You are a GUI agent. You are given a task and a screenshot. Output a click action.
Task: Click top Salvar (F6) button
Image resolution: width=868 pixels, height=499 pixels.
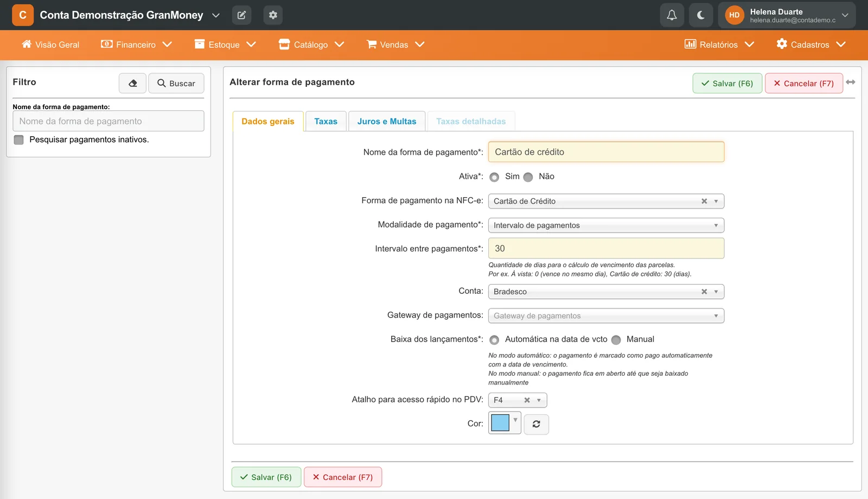pyautogui.click(x=727, y=83)
